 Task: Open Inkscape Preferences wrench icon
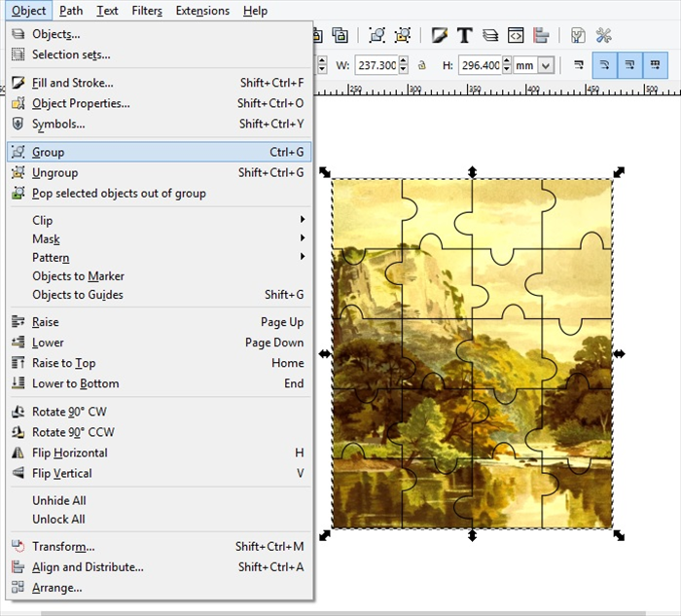click(x=604, y=35)
